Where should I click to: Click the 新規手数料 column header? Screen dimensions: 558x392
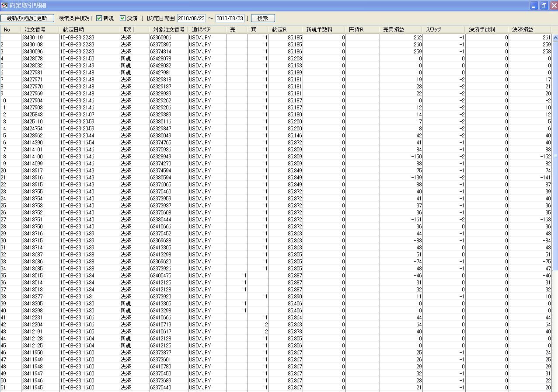[x=324, y=30]
